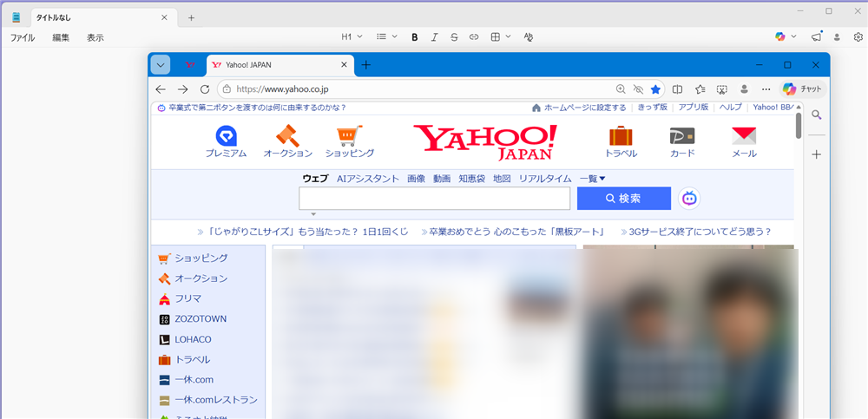Toggle bold formatting in Notepad toolbar
The image size is (868, 419).
coord(414,37)
